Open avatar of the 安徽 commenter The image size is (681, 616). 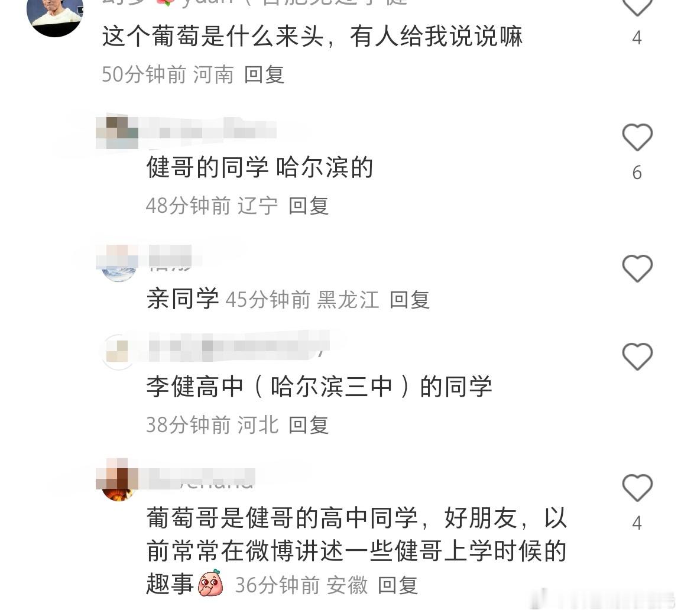coord(117,480)
